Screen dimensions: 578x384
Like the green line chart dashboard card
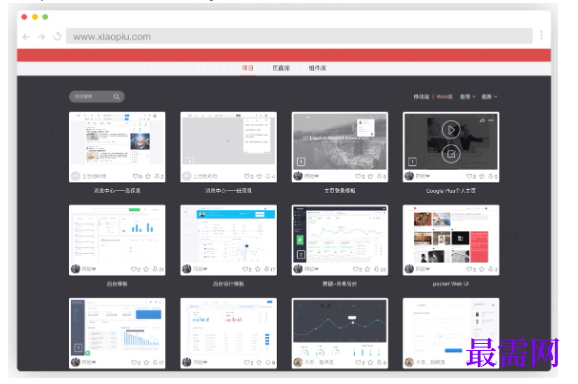(356, 269)
